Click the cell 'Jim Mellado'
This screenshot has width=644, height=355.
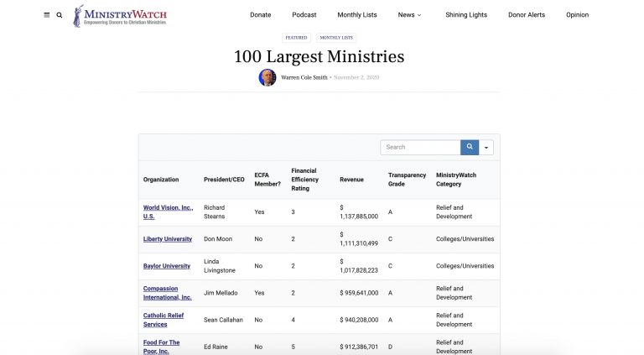tap(221, 293)
